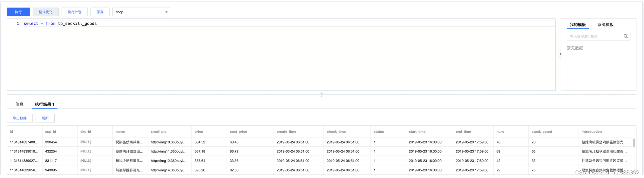
Task: Click the editor/results splitter handle
Action: tap(321, 94)
